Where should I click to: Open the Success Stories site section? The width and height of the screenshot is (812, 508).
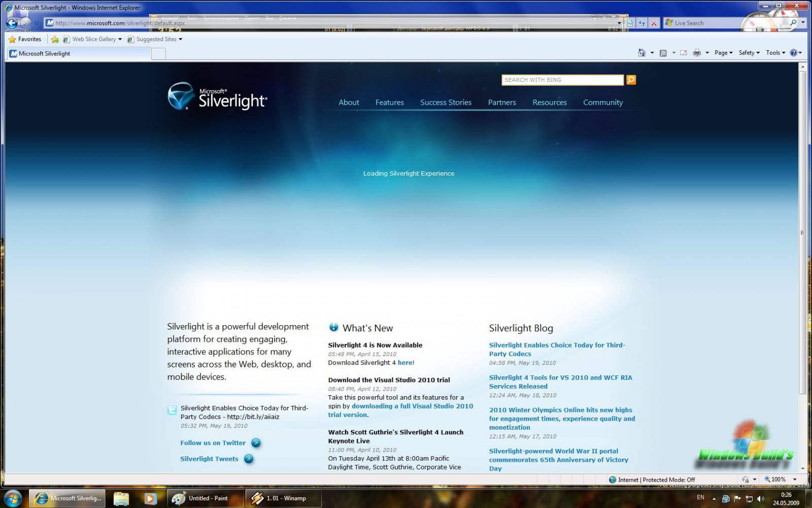(446, 103)
